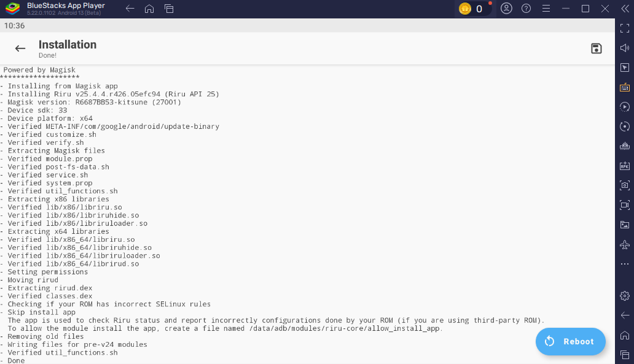Click the sidebar icon above the APK icon
This screenshot has height=364, width=634.
tap(625, 146)
